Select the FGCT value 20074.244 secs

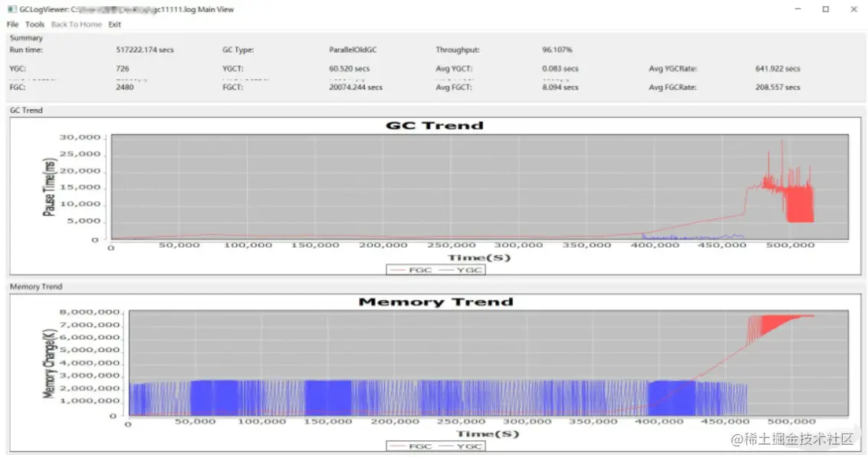coord(355,87)
